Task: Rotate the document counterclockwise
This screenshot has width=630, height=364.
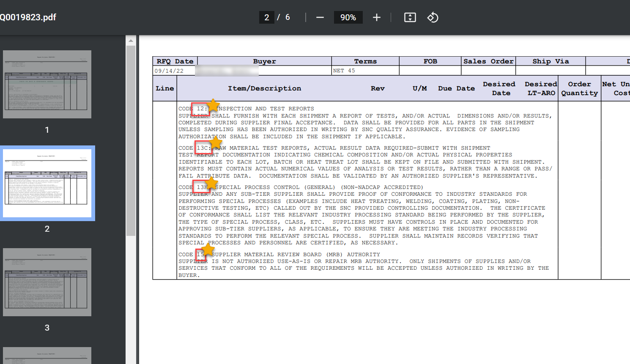Action: pyautogui.click(x=433, y=17)
